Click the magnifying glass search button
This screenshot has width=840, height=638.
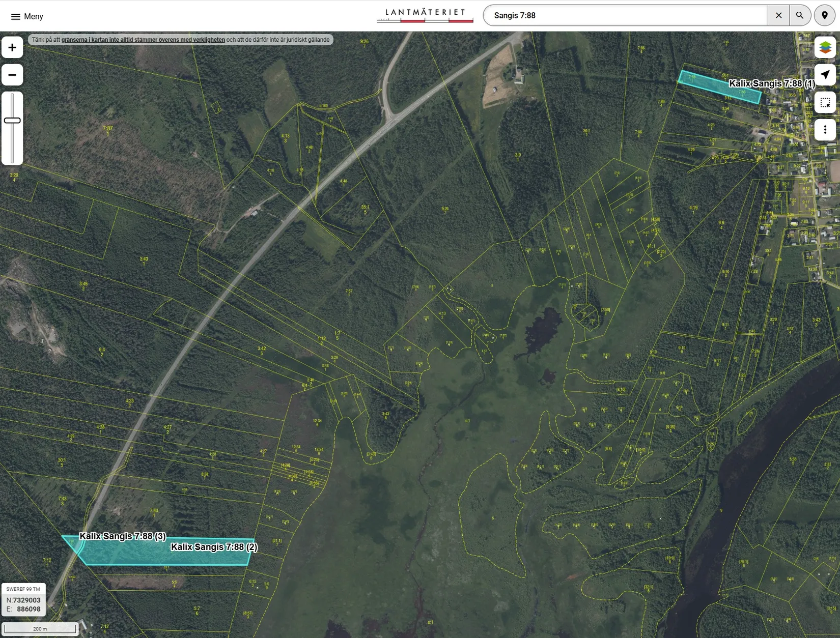coord(800,15)
